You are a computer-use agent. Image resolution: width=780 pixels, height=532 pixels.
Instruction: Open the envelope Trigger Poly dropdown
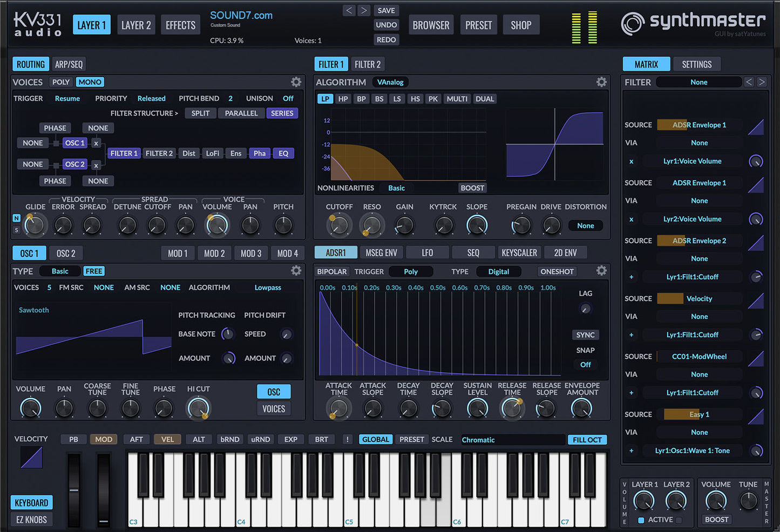[411, 271]
